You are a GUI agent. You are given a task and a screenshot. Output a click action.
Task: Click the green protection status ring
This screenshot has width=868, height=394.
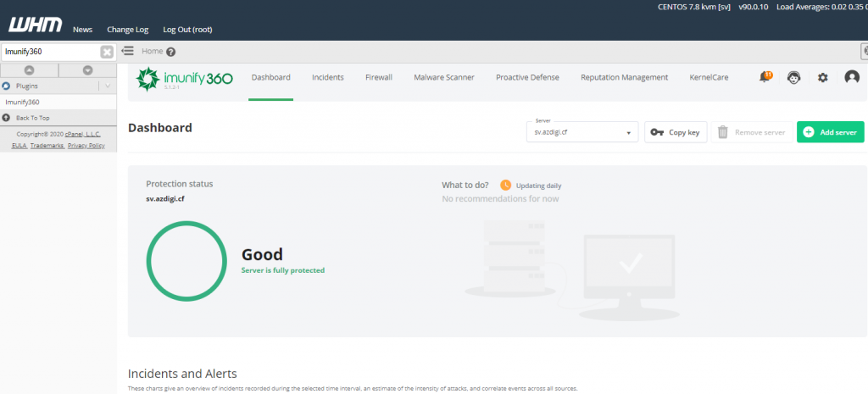click(186, 261)
